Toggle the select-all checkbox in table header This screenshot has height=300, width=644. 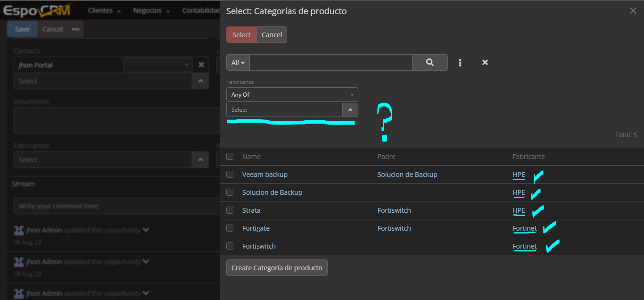[x=230, y=157]
